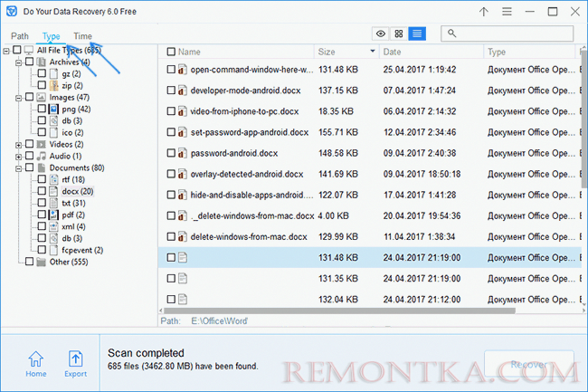This screenshot has height=392, width=588.
Task: Check the box for password-android.docx
Action: pos(172,153)
